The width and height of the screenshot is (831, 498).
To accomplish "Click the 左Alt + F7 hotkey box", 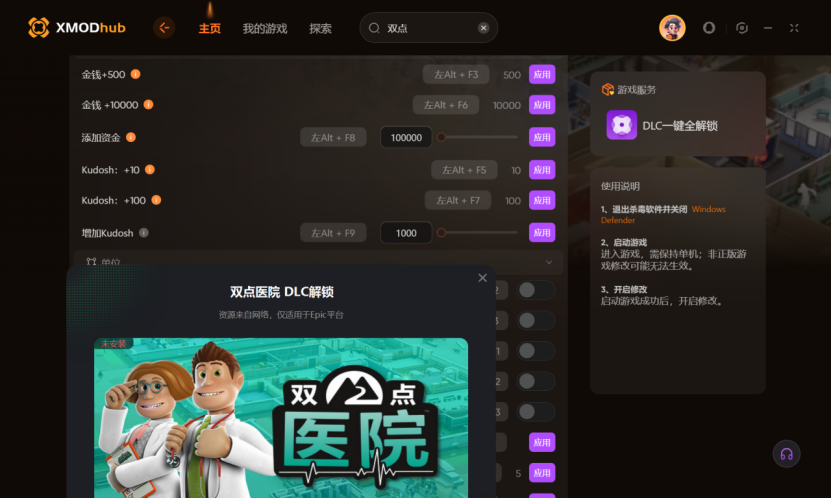I will pyautogui.click(x=458, y=201).
